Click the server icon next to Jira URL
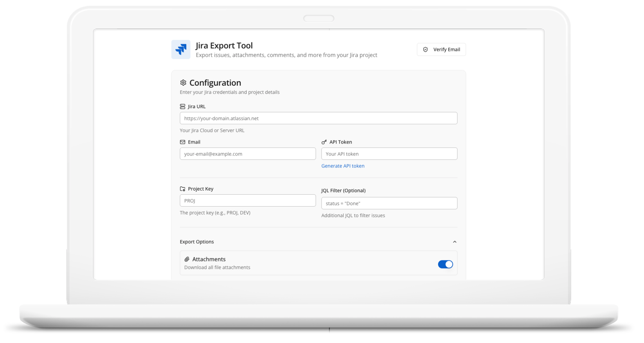This screenshot has height=343, width=644. 182,106
